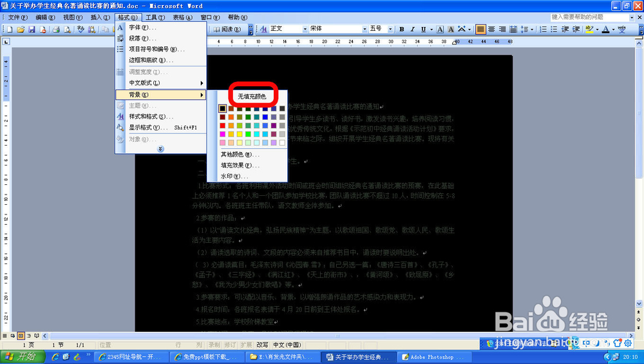This screenshot has width=644, height=364.
Task: Pick the yellow swatch in the palette
Action: point(240,134)
